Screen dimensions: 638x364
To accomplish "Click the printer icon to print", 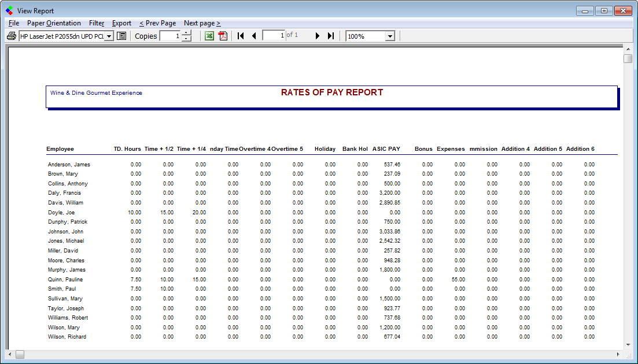I will tap(11, 36).
